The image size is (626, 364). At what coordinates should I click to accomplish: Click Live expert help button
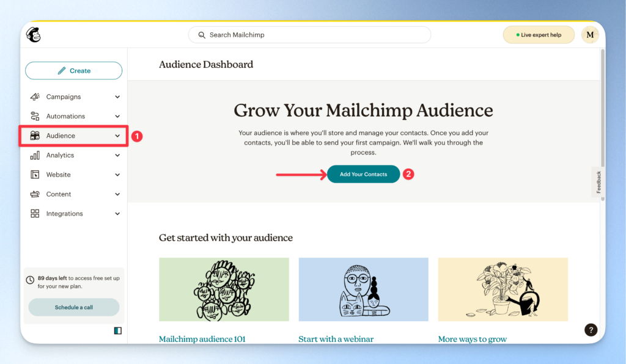click(539, 35)
